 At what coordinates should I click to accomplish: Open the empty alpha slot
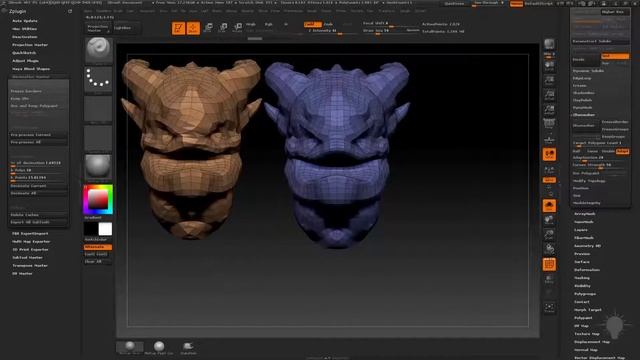click(x=98, y=108)
